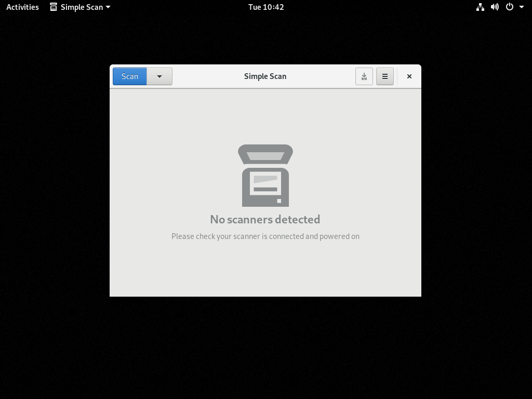The image size is (532, 399).
Task: Expand the system menu arrow in the top bar
Action: coord(522,7)
